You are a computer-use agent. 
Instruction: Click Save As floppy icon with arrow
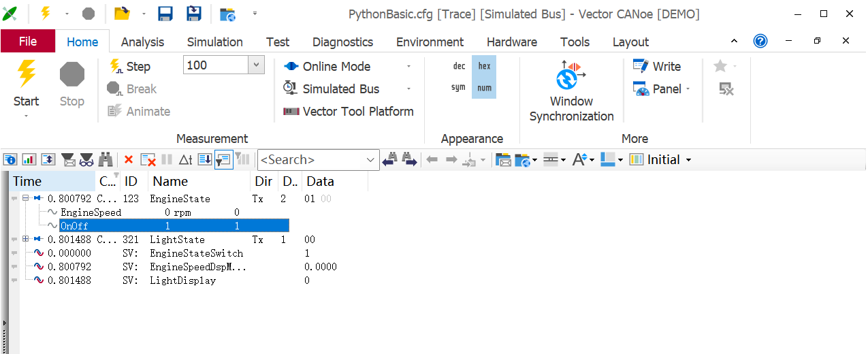pyautogui.click(x=194, y=14)
